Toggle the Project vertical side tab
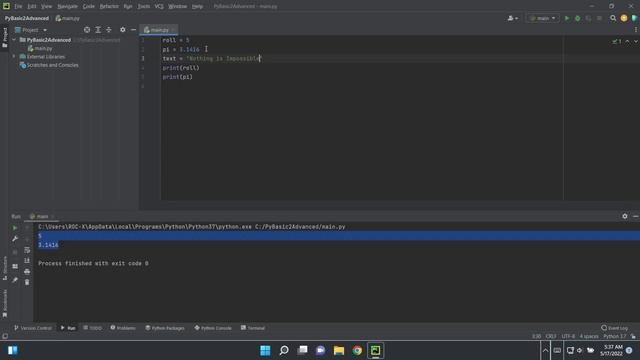 (4, 38)
